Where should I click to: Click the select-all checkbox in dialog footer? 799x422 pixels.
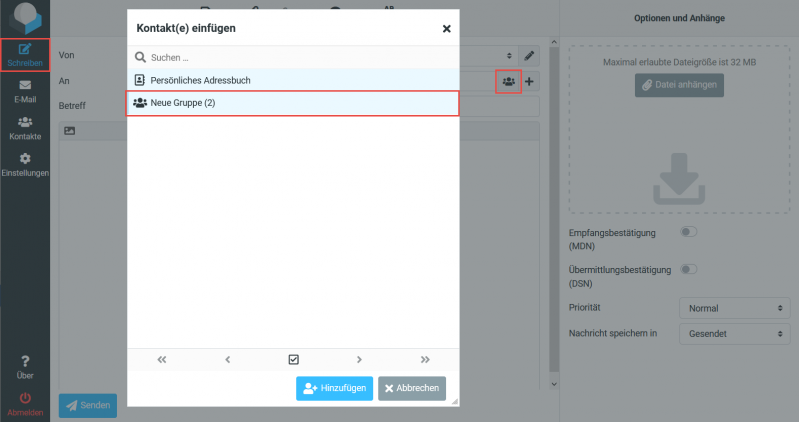tap(293, 359)
